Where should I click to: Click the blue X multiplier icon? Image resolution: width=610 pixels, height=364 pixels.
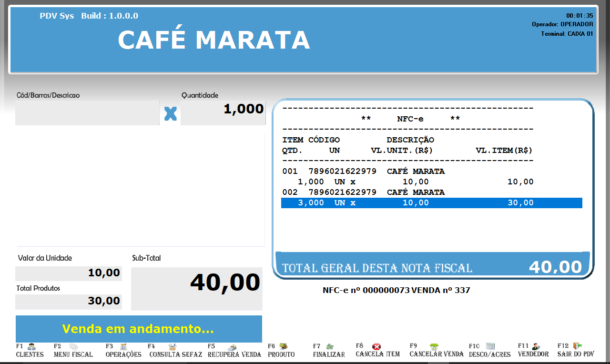(170, 113)
